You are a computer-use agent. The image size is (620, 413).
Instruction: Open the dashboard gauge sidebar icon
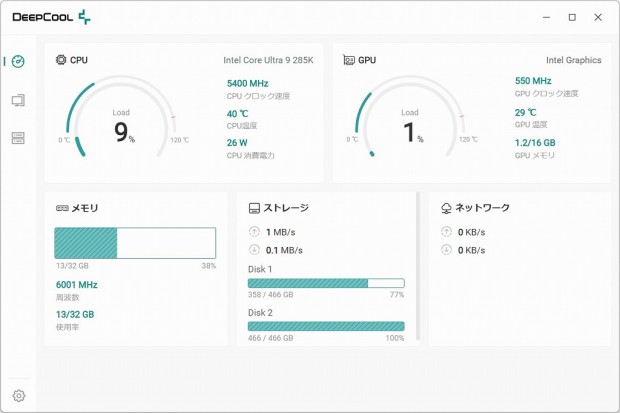pyautogui.click(x=18, y=62)
